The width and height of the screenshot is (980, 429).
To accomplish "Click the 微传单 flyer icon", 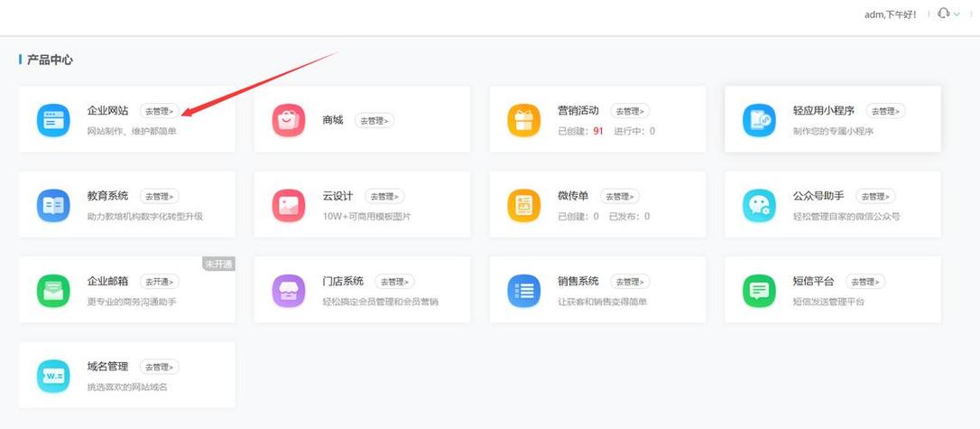I will coord(523,205).
